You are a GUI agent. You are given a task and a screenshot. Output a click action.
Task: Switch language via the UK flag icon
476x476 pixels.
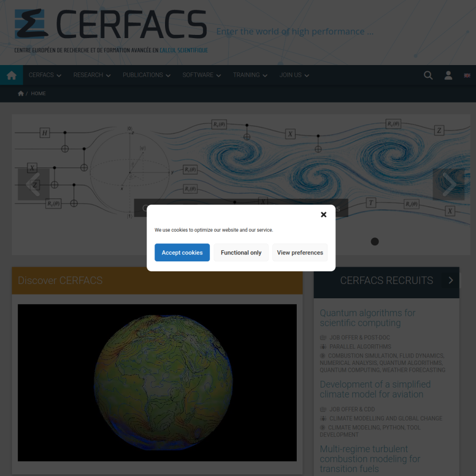point(467,75)
